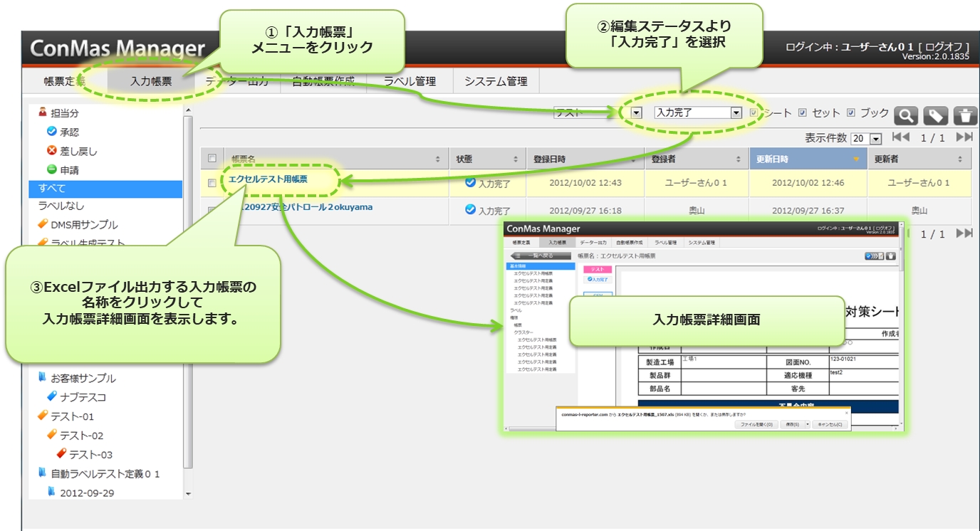Jump to last page using top fast-forward icon
The height and width of the screenshot is (531, 980).
click(x=964, y=137)
